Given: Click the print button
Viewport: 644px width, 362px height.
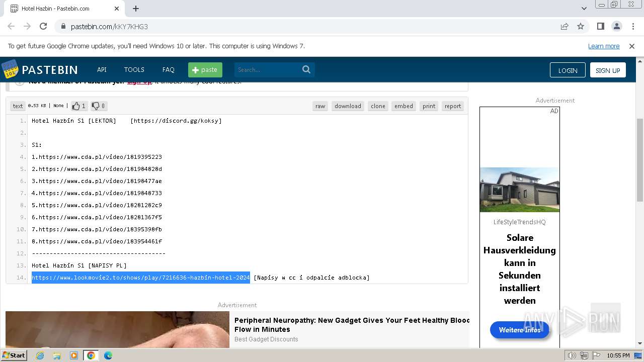Looking at the screenshot, I should pos(429,106).
